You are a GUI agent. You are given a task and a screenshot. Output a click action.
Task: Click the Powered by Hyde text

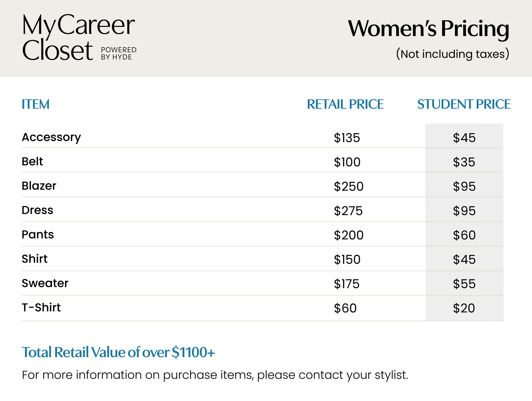pos(119,53)
